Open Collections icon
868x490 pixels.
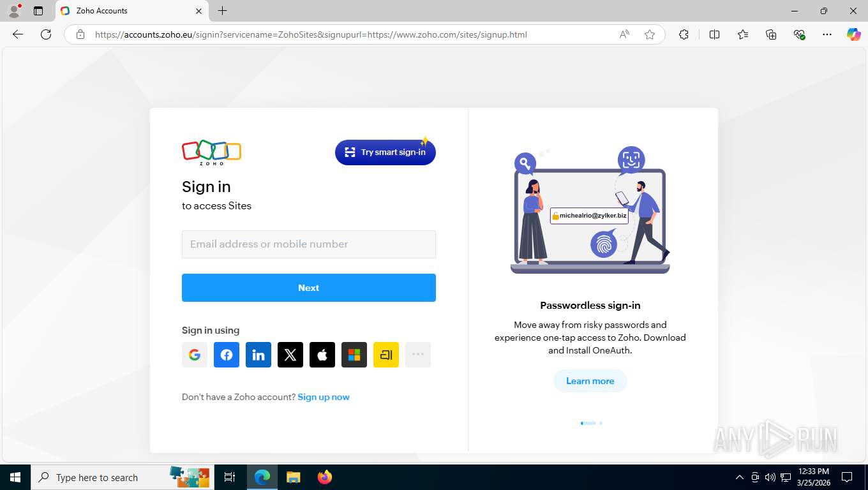771,34
